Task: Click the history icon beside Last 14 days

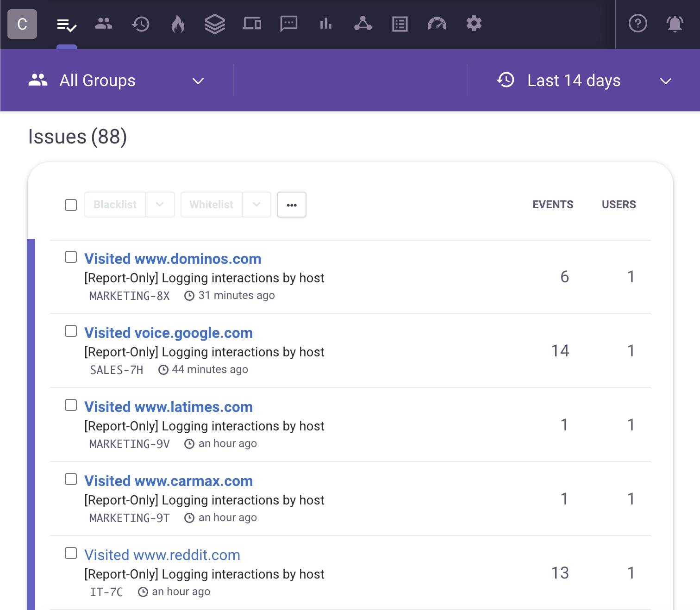Action: [x=506, y=80]
